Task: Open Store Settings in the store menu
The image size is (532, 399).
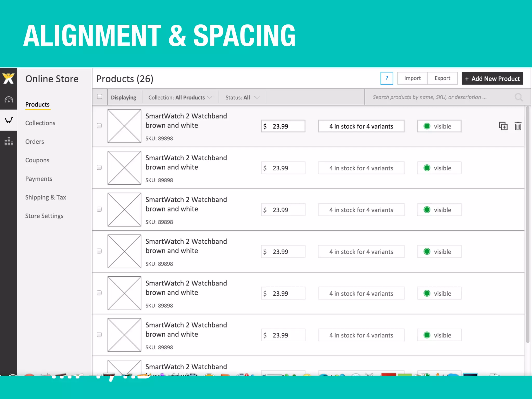Action: [x=44, y=216]
